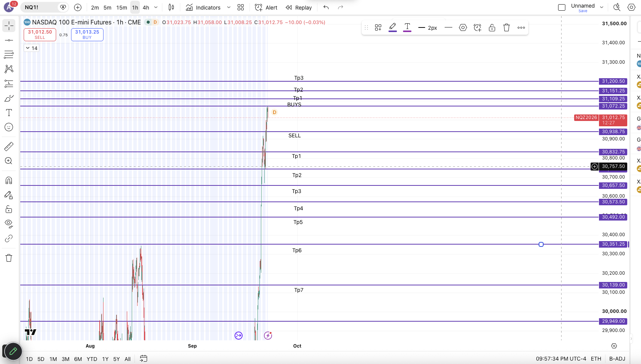
Task: Open more options in floating toolbar
Action: point(521,27)
